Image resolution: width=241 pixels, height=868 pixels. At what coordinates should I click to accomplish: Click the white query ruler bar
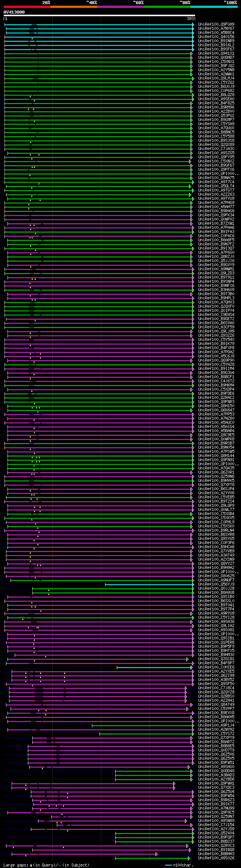99,15
